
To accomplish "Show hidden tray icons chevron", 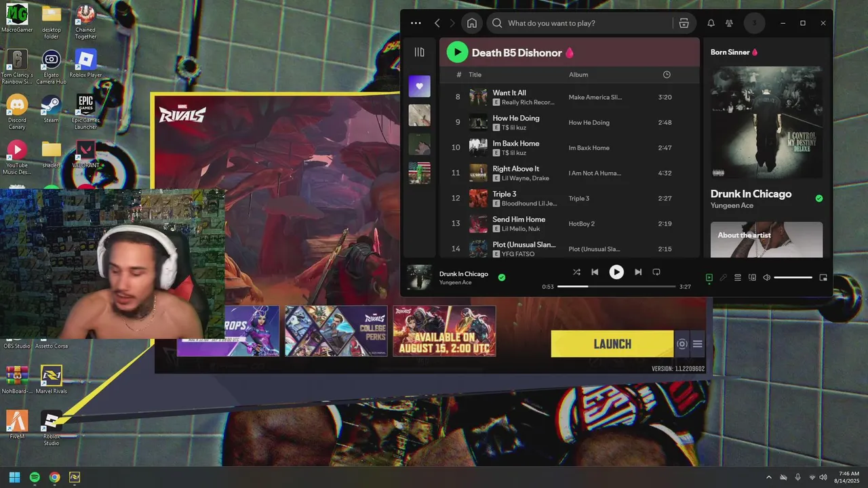I will 768,477.
